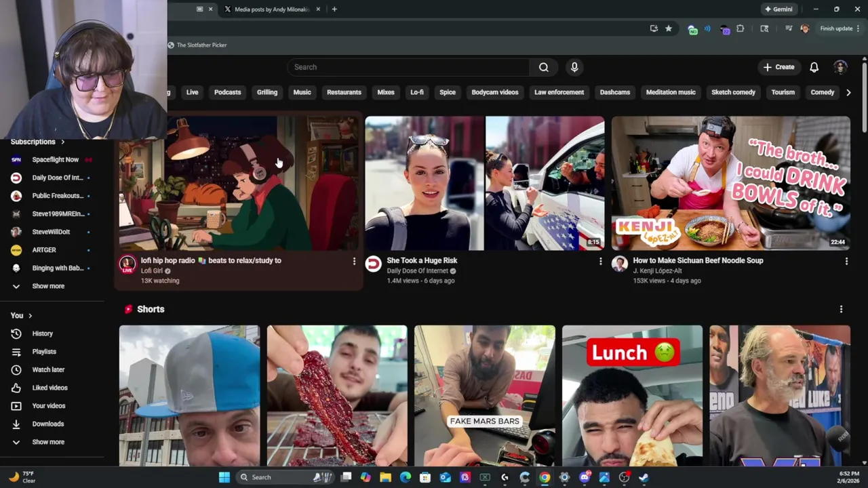Select the Meditation music chip

pos(671,92)
